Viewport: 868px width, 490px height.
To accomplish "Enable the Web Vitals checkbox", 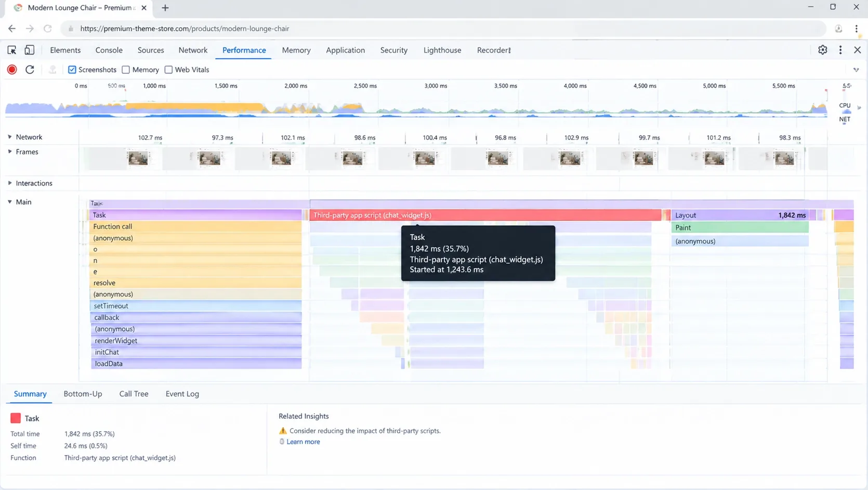I will pyautogui.click(x=168, y=70).
